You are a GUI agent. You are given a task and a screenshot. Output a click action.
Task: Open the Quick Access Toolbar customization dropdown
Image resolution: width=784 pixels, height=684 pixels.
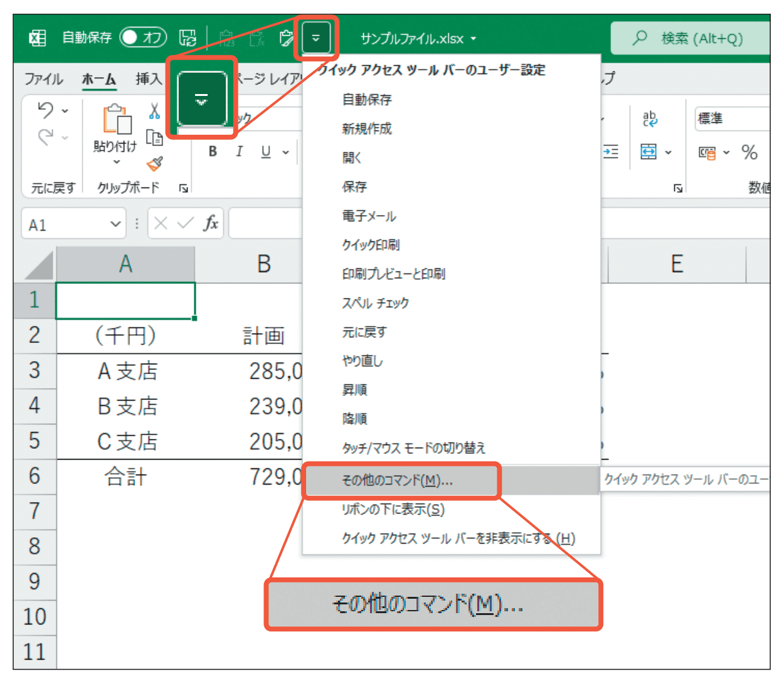[x=316, y=38]
